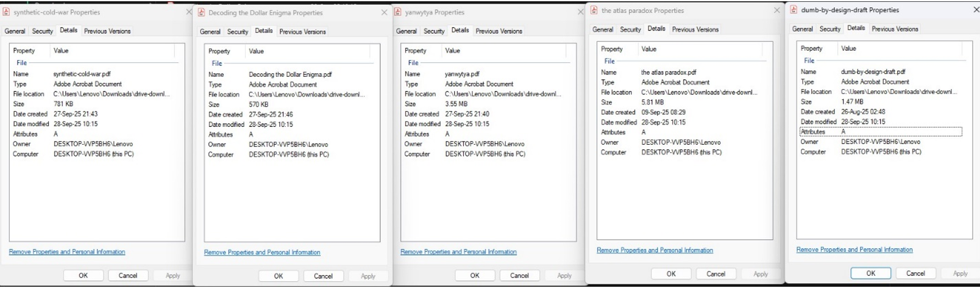
Task: Click OK in the yanwytya Properties dialog
Action: coord(475,276)
